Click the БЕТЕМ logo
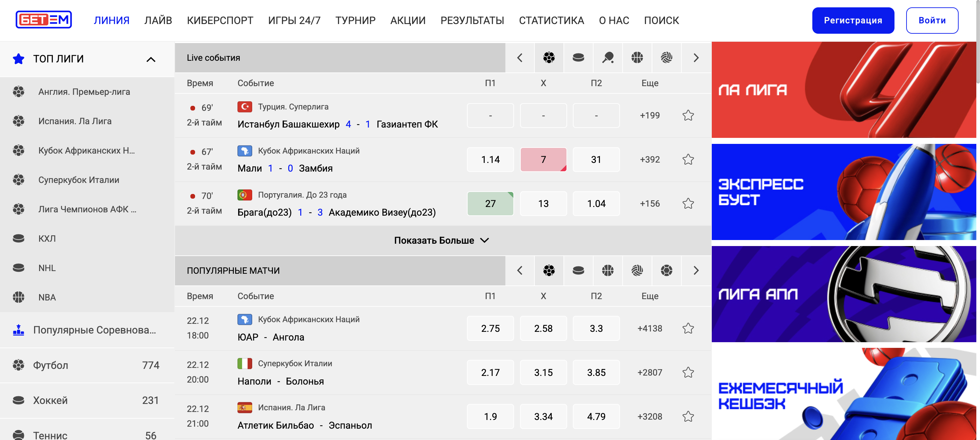This screenshot has height=440, width=980. pos(44,20)
